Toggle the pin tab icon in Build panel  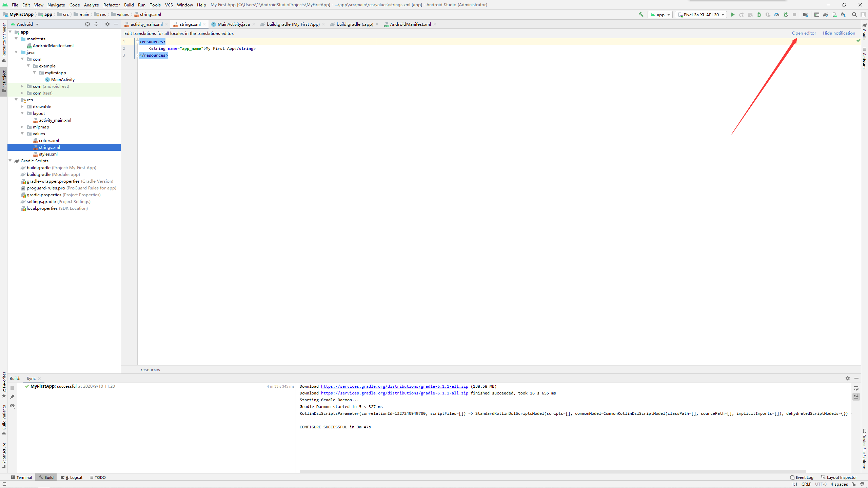click(x=13, y=397)
